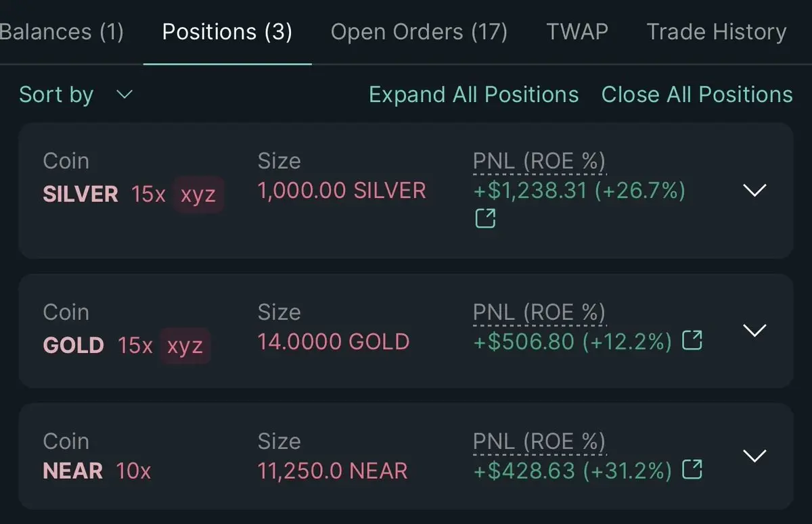The width and height of the screenshot is (812, 524).
Task: Expand the SILVER position details
Action: tap(754, 190)
